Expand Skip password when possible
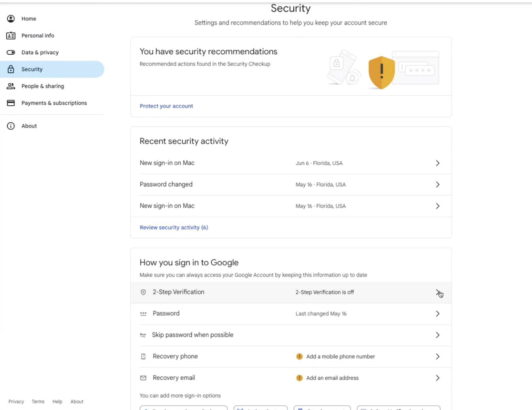Image resolution: width=532 pixels, height=410 pixels. pos(438,335)
